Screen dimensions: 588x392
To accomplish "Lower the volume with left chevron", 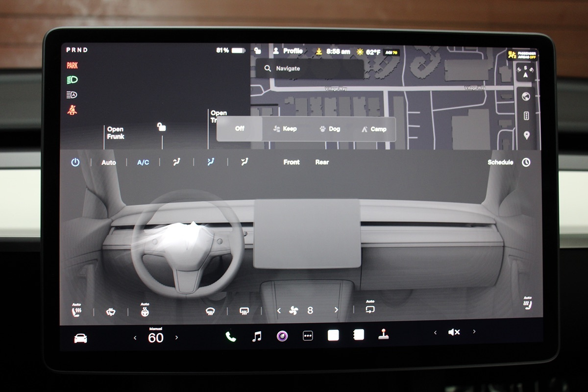I will coord(435,332).
